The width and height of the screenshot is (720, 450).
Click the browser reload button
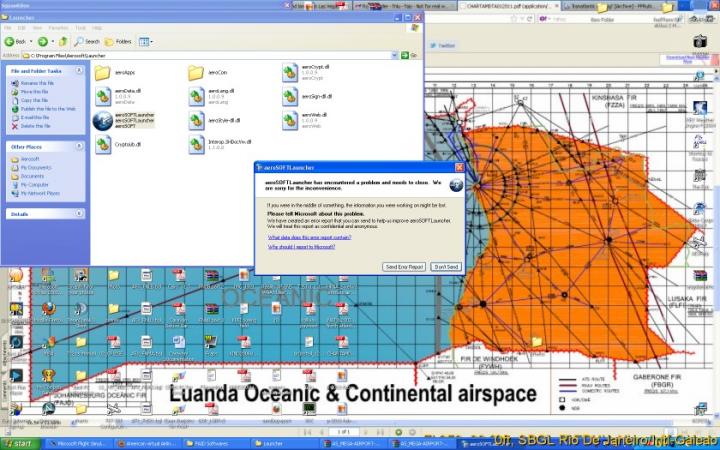click(529, 19)
